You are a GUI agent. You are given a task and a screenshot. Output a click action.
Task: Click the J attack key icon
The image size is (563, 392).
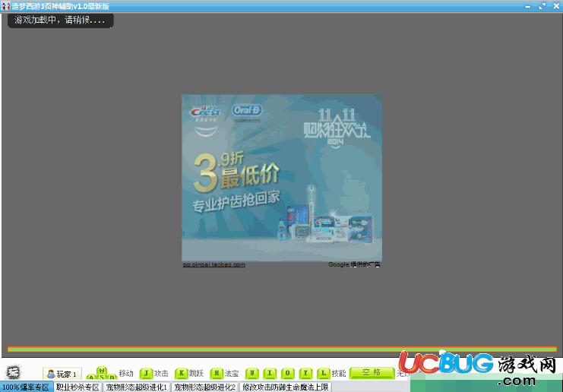tap(146, 373)
